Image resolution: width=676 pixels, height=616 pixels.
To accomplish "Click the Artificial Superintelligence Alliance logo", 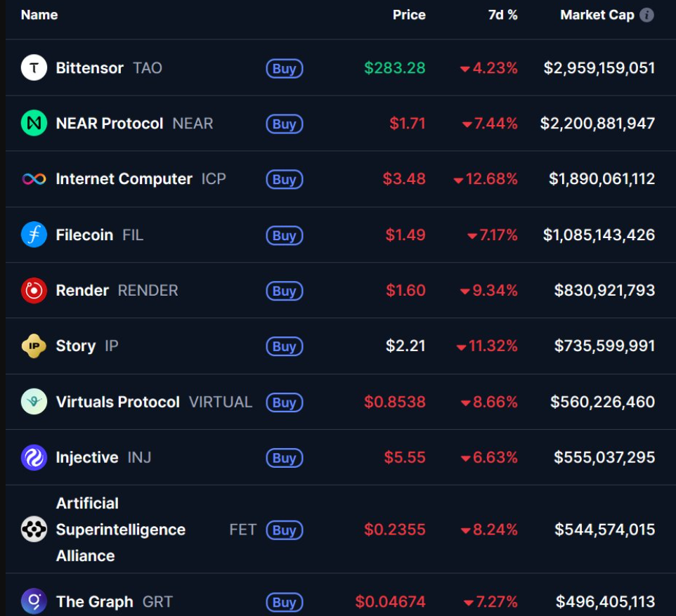I will [34, 530].
